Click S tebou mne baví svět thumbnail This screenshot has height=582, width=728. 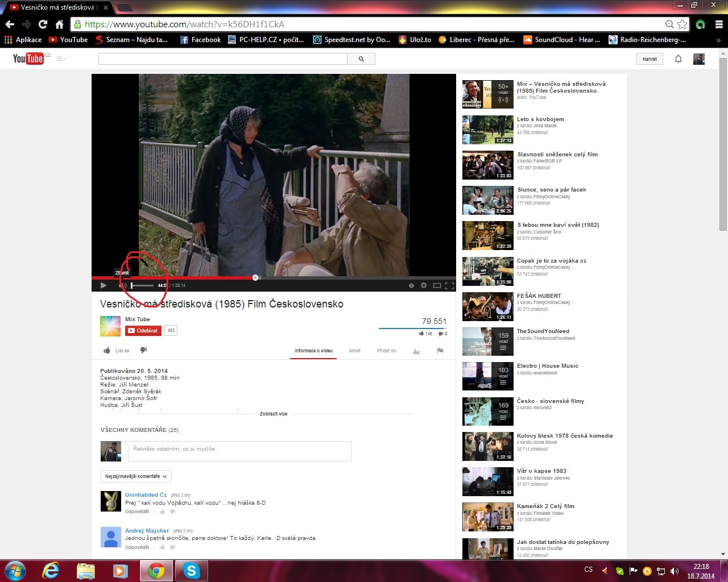[488, 235]
